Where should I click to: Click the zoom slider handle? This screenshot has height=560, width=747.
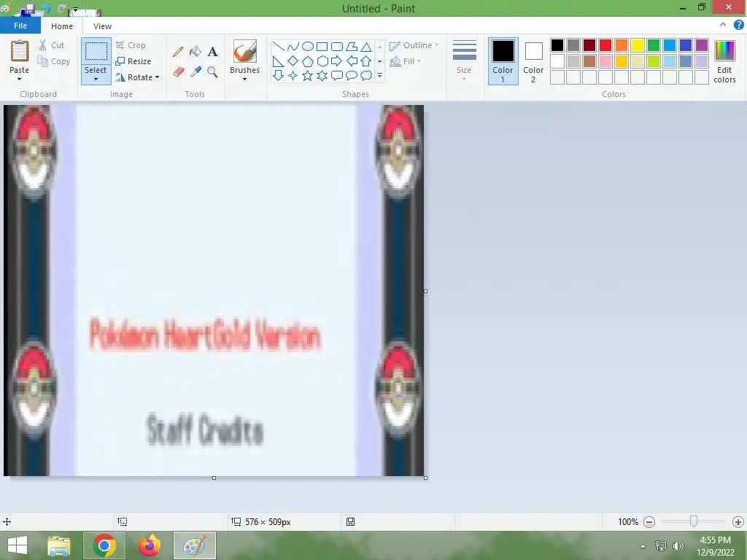coord(694,521)
